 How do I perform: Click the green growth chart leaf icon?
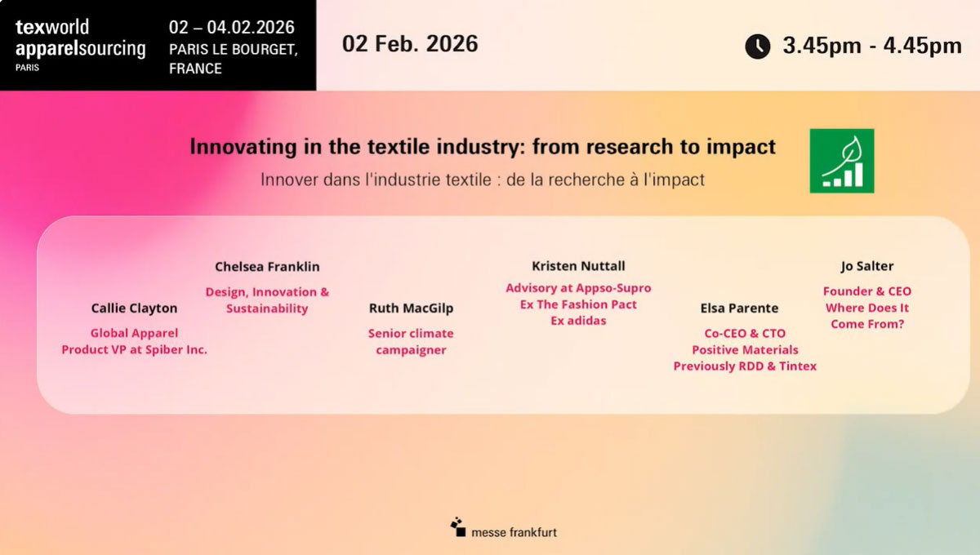click(x=841, y=161)
